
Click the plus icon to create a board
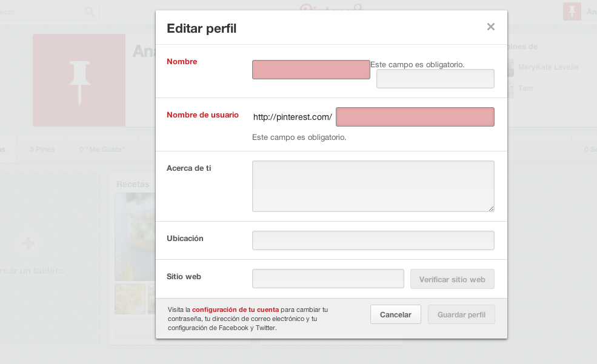(x=28, y=243)
